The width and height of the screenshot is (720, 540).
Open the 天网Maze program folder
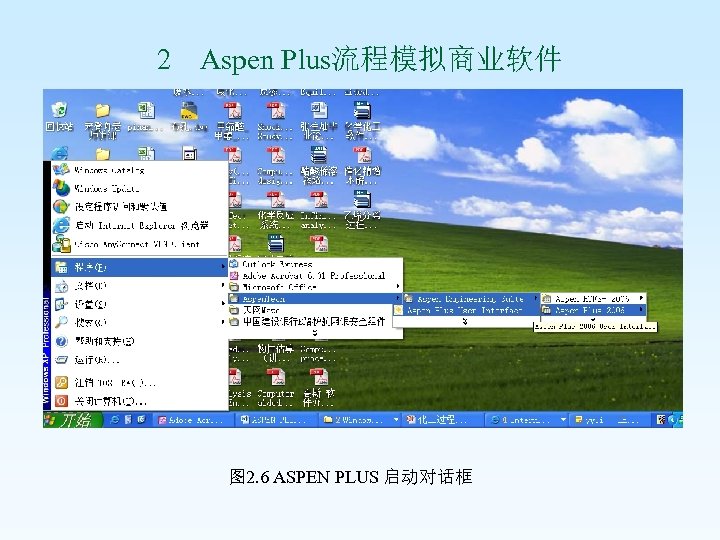315,310
